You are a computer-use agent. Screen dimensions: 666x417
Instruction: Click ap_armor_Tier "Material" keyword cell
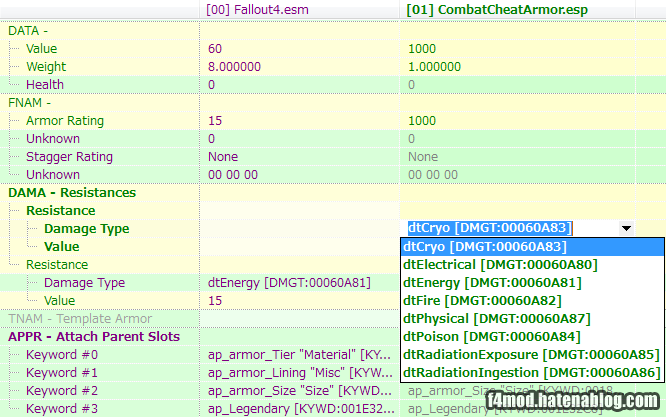[x=299, y=355]
